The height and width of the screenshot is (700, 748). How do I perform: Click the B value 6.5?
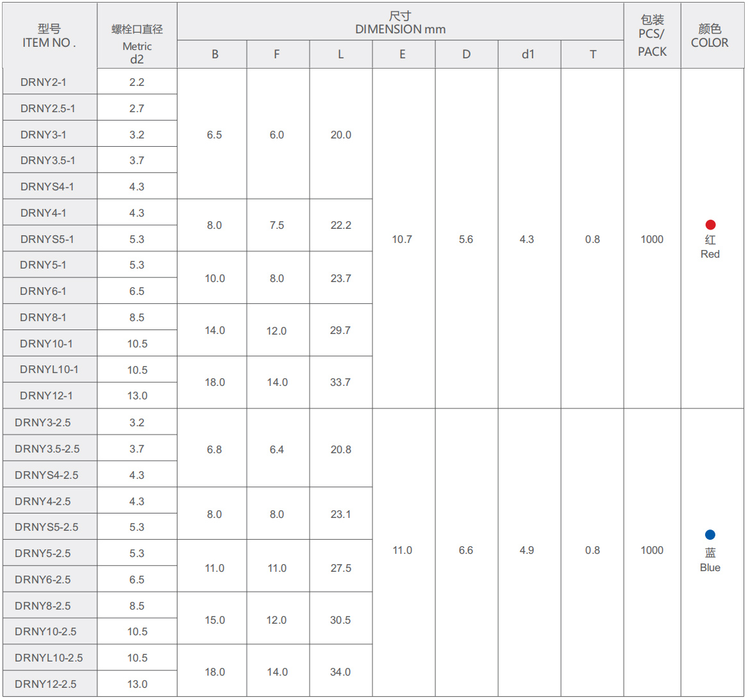[x=214, y=135]
